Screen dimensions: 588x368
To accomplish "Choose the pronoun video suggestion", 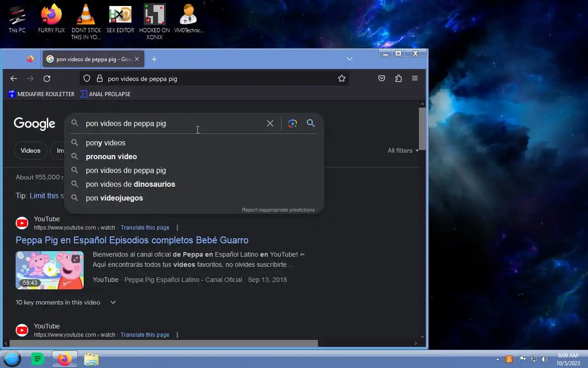I will [194, 156].
